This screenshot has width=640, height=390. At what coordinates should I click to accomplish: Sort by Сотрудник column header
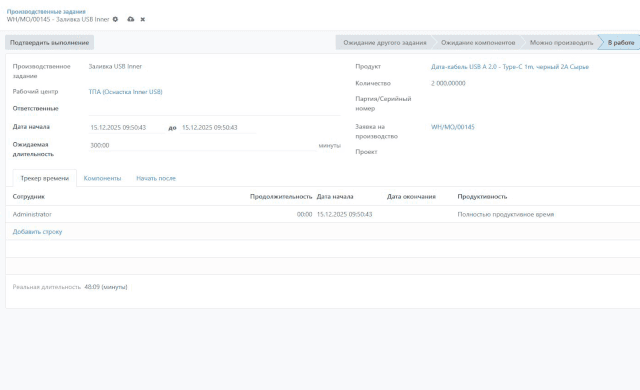[x=29, y=197]
